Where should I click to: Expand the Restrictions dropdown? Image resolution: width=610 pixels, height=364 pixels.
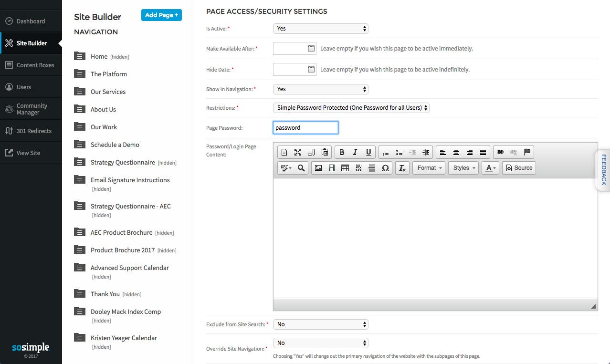click(x=351, y=108)
